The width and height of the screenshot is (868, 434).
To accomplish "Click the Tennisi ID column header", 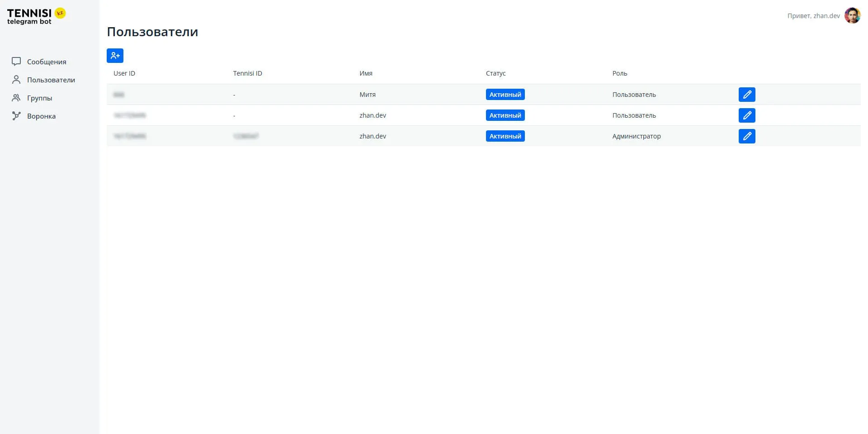I will [247, 73].
